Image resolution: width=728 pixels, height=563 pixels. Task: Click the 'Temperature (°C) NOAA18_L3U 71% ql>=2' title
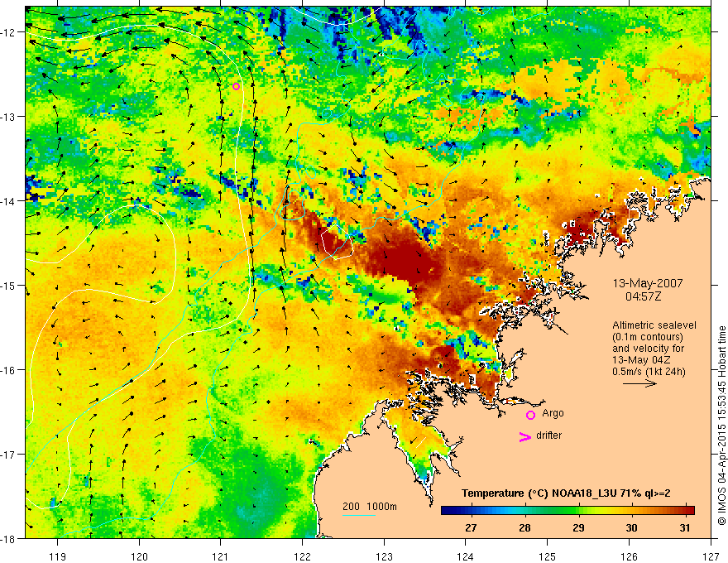pos(566,493)
